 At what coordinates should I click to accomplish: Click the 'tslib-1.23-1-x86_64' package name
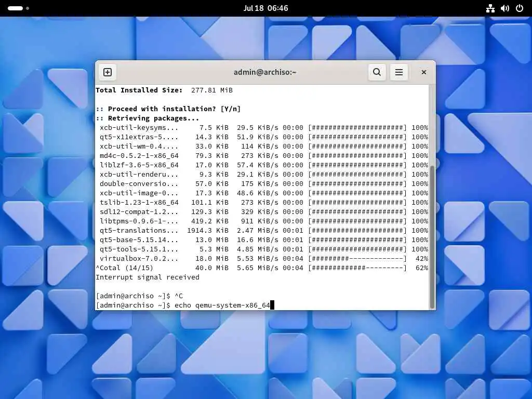click(x=139, y=203)
